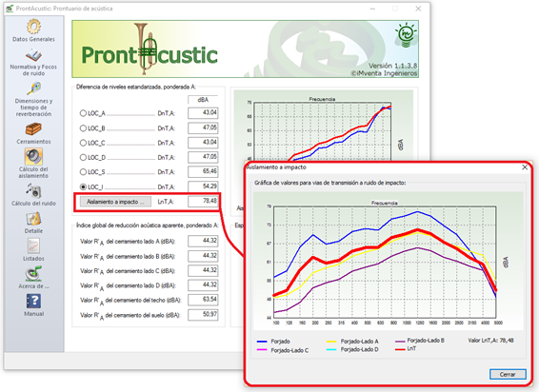This screenshot has width=539, height=392.
Task: Click magenta Forjado-Lado C legend swatch
Action: [x=262, y=350]
